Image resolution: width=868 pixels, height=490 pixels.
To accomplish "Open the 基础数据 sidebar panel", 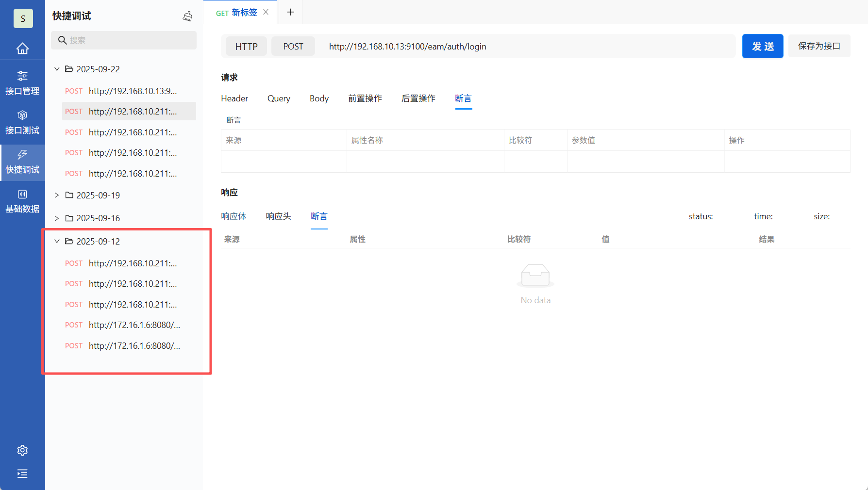I will [x=22, y=200].
